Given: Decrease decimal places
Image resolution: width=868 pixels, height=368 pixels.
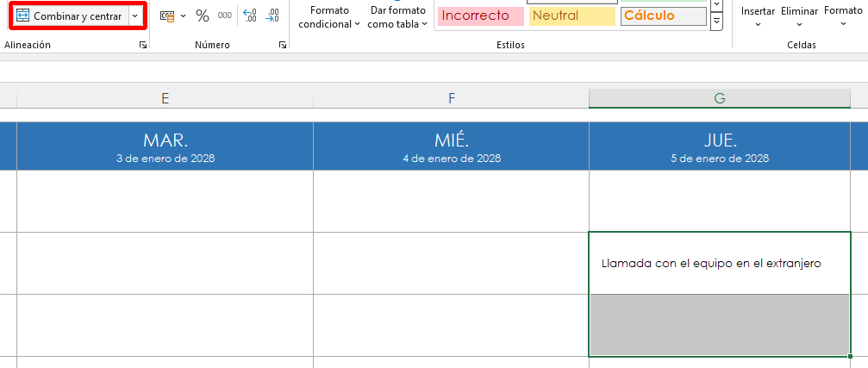Looking at the screenshot, I should 272,16.
